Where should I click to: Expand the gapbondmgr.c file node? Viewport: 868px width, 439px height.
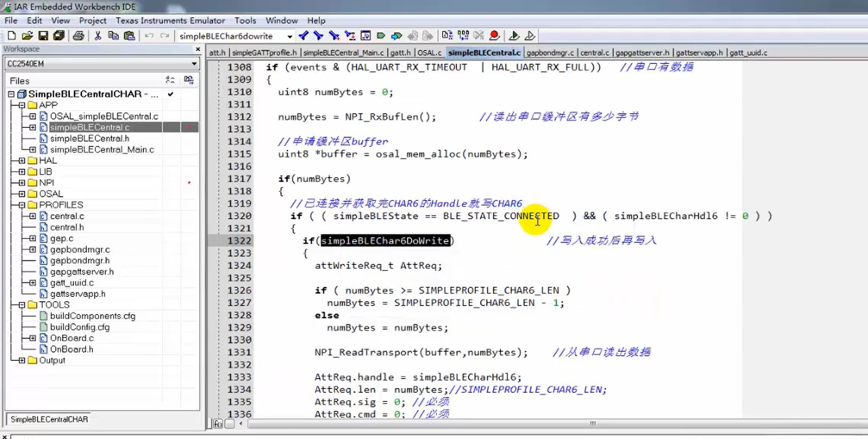32,249
